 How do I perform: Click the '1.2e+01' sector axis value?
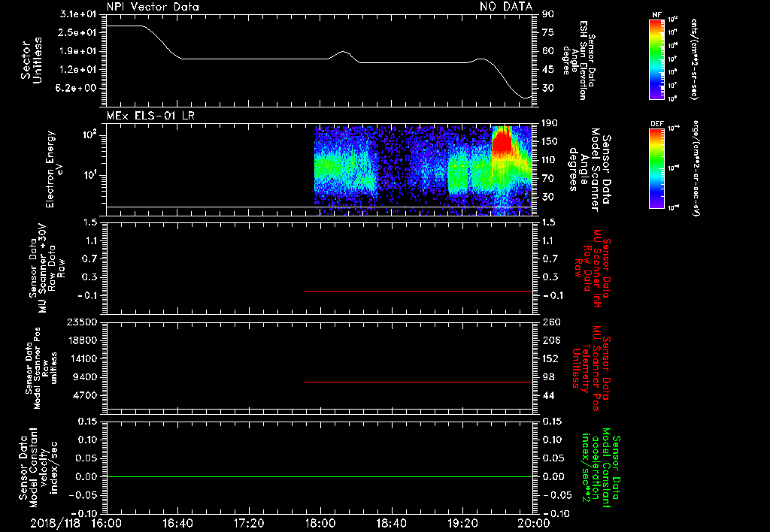(x=78, y=70)
